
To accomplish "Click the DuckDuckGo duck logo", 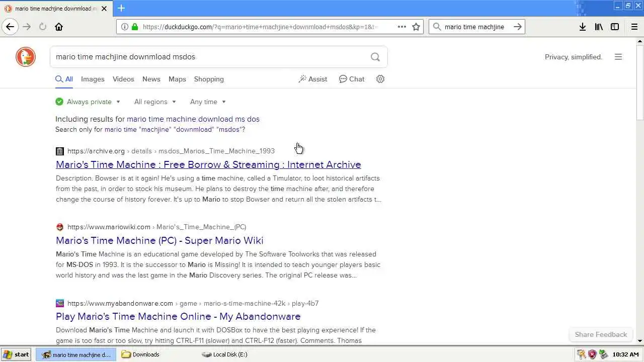I will pos(26,57).
